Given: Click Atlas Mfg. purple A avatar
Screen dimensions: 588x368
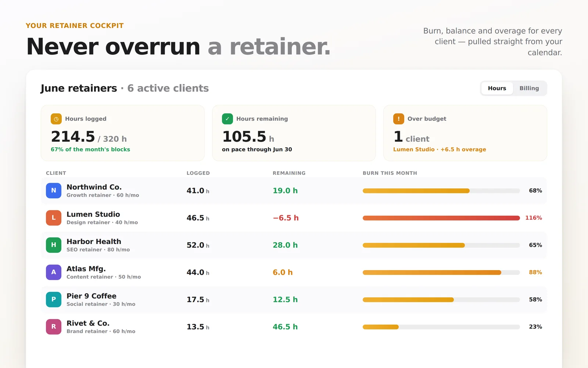Looking at the screenshot, I should 54,272.
